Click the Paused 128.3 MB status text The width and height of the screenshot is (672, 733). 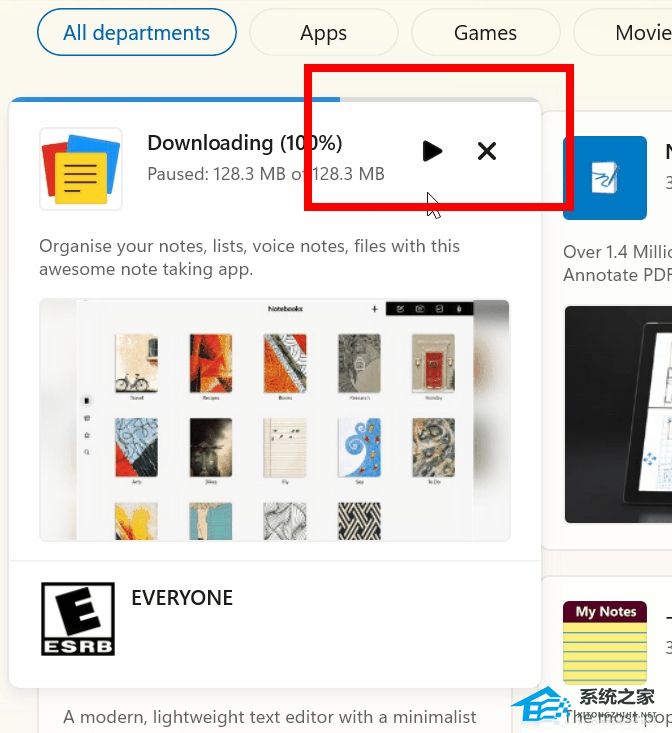266,174
